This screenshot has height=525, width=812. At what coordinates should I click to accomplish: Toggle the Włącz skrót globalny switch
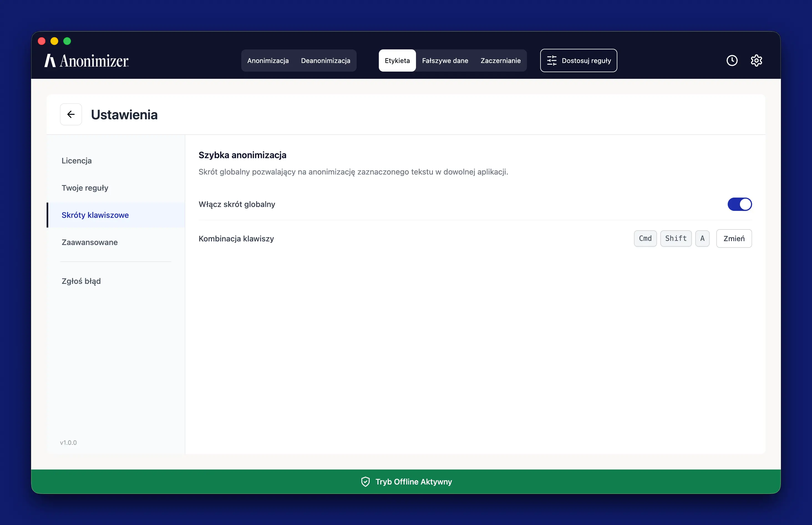point(739,204)
